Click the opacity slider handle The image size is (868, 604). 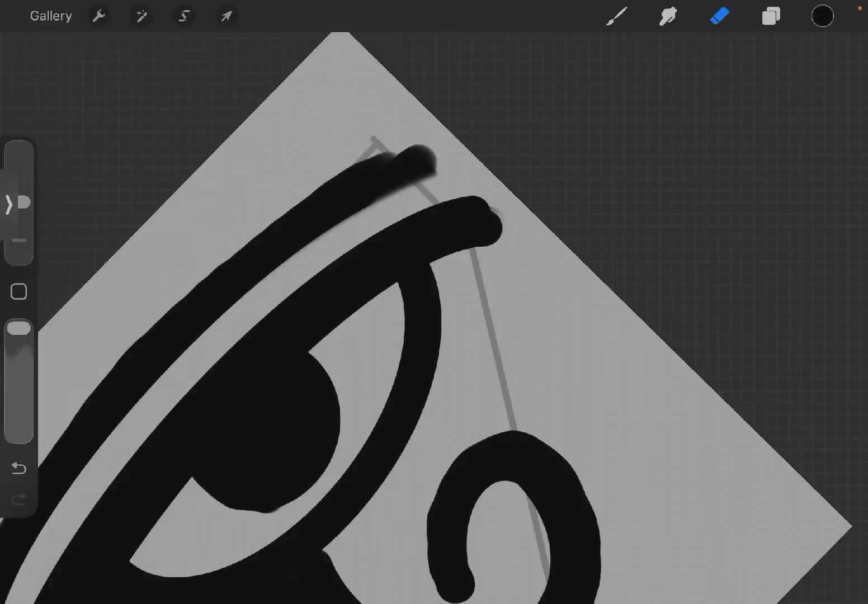pos(19,328)
